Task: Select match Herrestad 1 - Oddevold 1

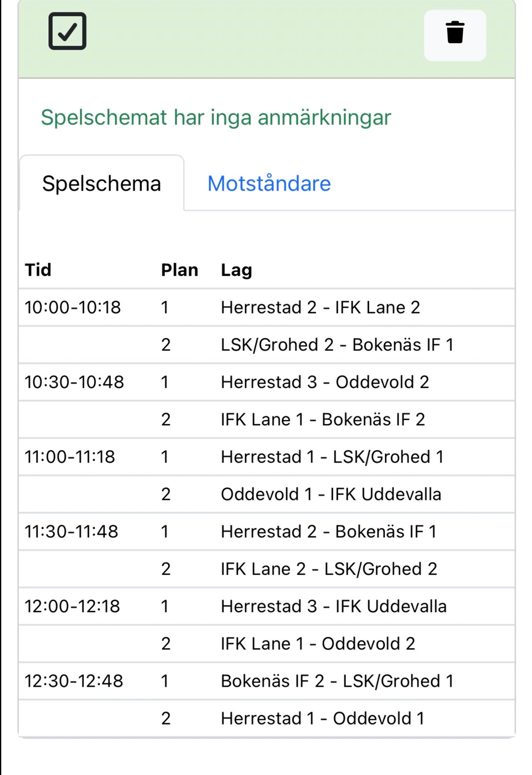Action: pyautogui.click(x=323, y=718)
